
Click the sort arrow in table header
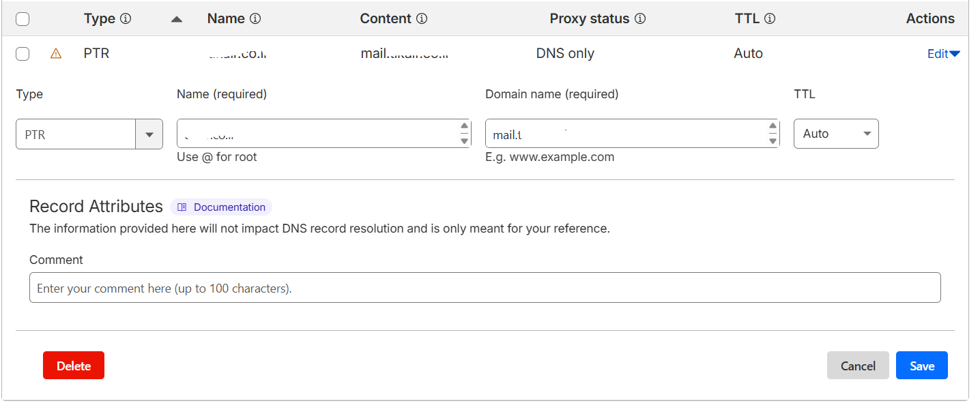point(177,20)
